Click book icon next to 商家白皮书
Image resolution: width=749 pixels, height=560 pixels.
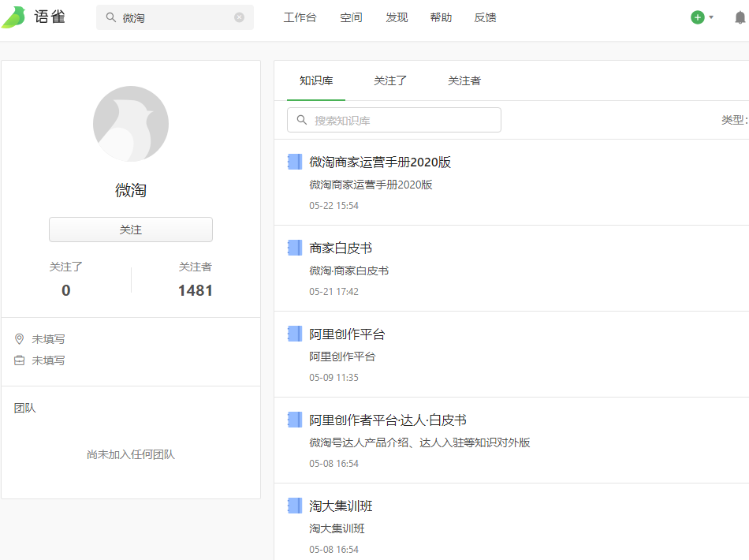[x=295, y=248]
